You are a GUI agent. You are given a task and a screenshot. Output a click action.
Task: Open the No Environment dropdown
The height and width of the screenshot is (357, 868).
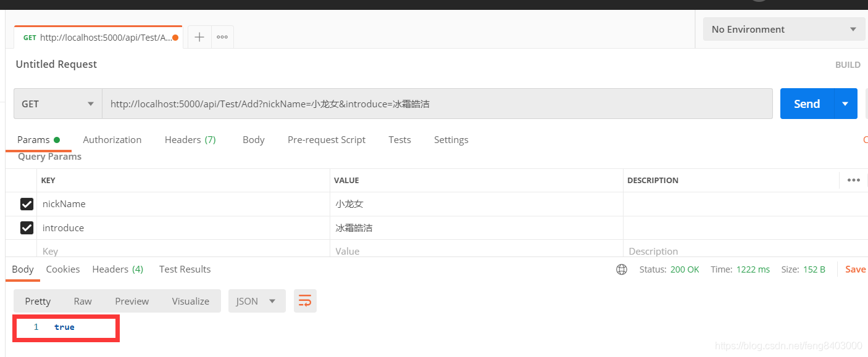coord(783,29)
